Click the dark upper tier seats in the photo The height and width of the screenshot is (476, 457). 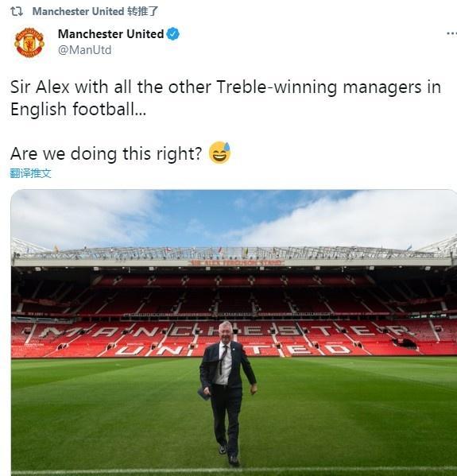click(x=234, y=293)
